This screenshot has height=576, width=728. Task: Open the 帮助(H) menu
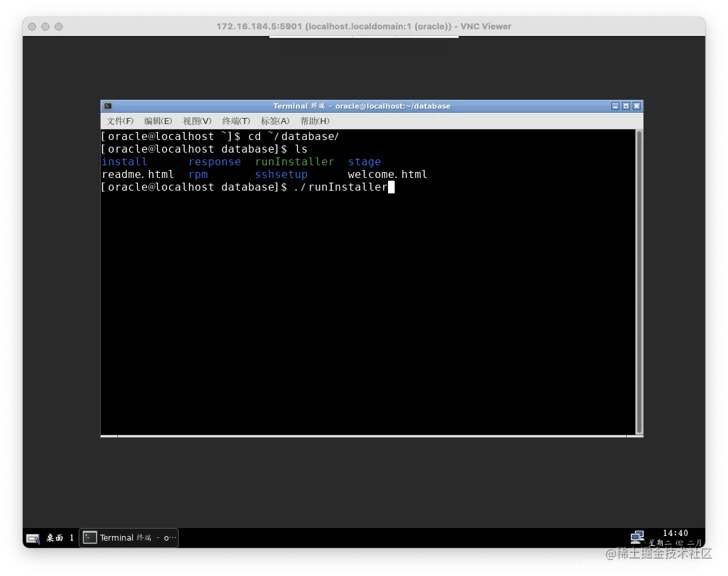315,121
